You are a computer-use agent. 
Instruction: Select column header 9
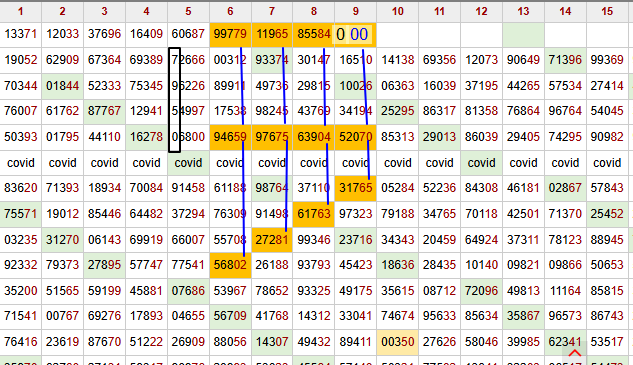click(356, 11)
